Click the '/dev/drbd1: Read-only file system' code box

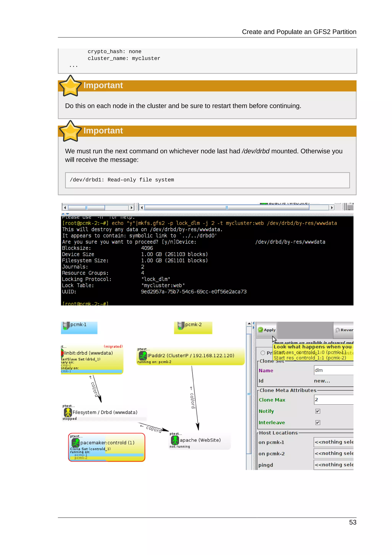point(207,180)
